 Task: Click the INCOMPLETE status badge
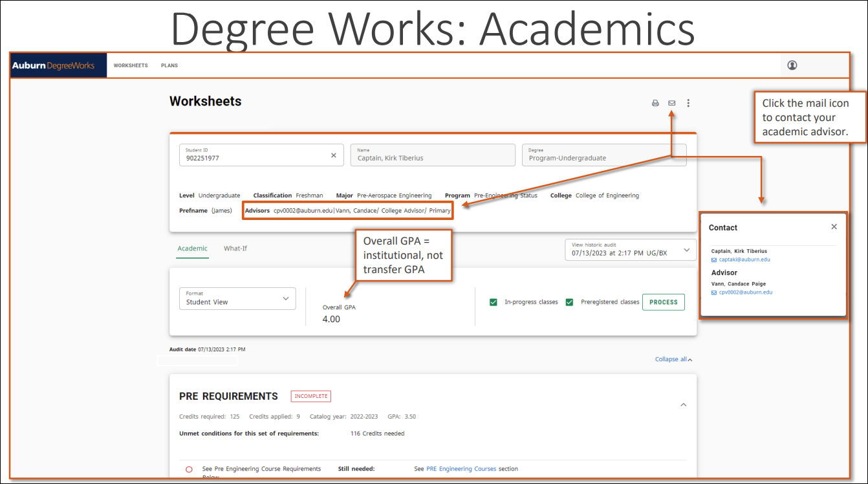[x=311, y=396]
